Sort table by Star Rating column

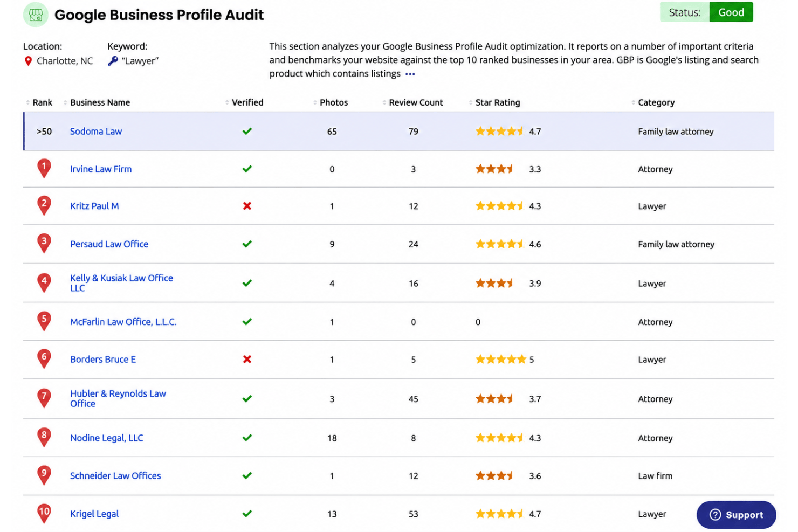(494, 102)
